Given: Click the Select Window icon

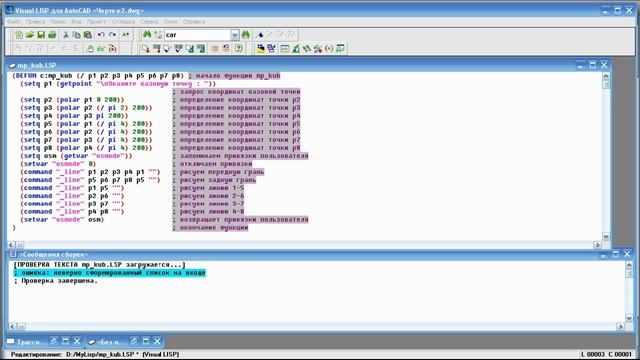Looking at the screenshot, I should coord(271,49).
